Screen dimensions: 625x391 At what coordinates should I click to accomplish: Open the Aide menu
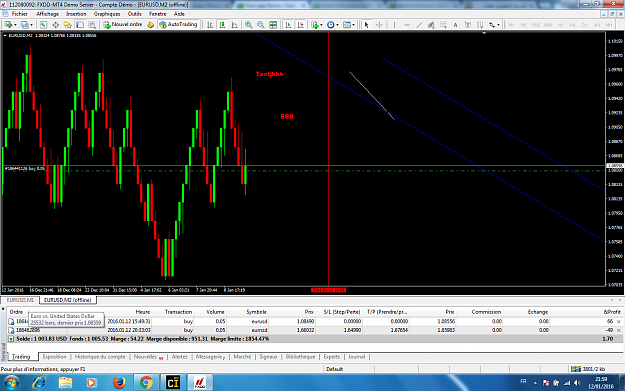coord(179,14)
